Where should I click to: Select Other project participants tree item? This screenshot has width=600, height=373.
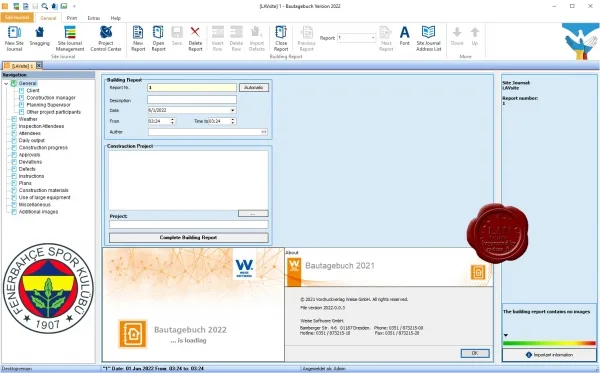54,112
